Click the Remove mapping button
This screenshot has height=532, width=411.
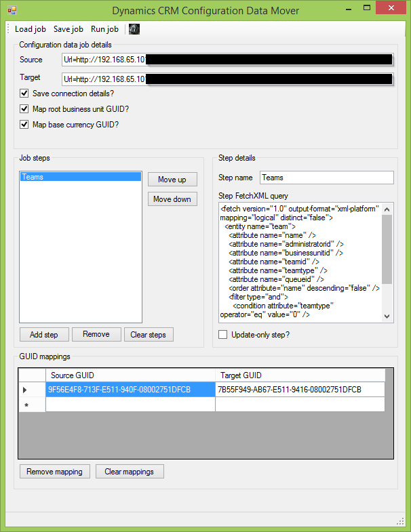[55, 472]
